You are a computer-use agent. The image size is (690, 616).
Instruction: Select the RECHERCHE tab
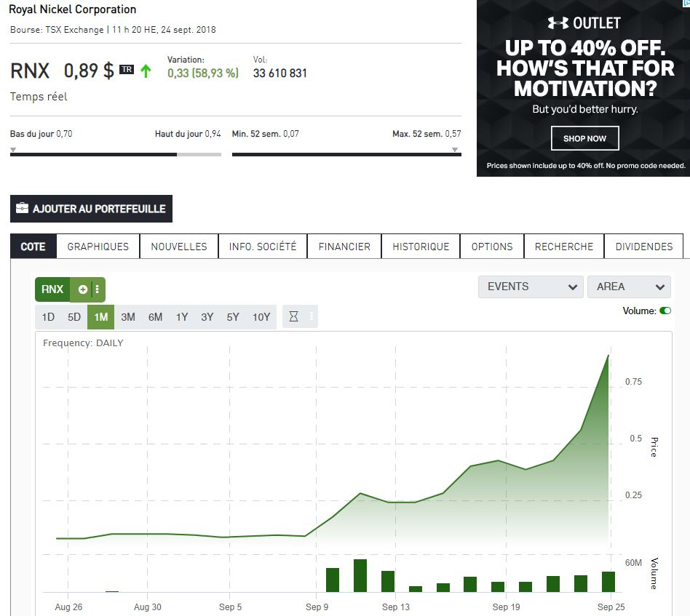[x=564, y=247]
